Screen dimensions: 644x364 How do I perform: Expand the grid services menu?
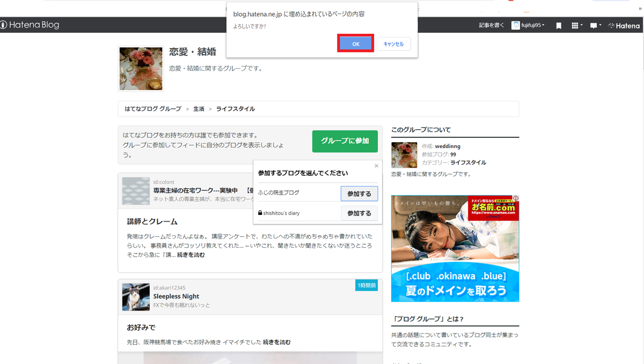tap(577, 25)
